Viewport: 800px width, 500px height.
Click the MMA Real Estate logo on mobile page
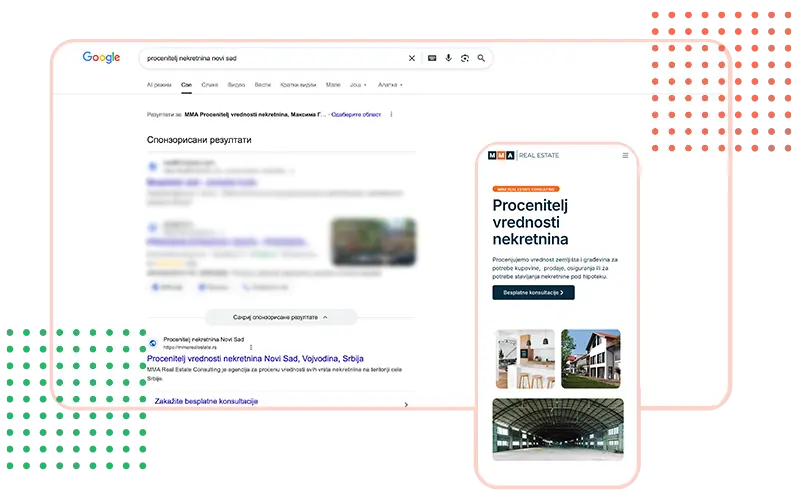pyautogui.click(x=523, y=155)
